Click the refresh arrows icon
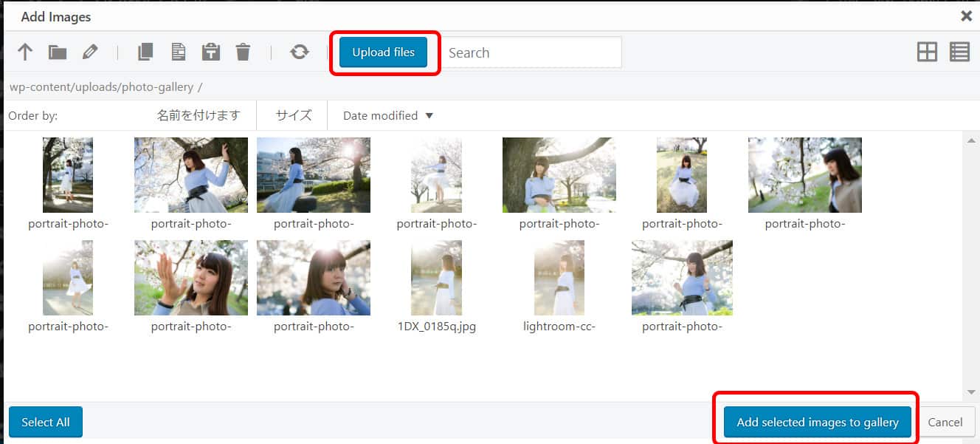The image size is (980, 444). click(x=299, y=52)
